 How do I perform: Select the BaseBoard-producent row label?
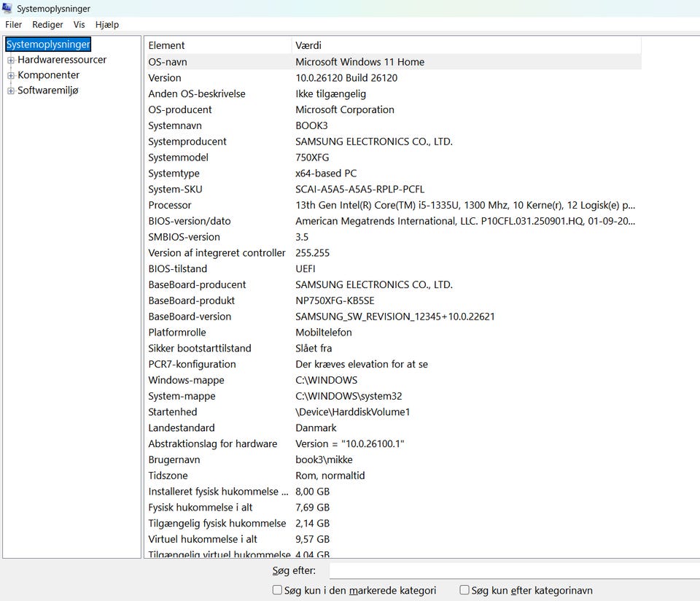(x=197, y=284)
